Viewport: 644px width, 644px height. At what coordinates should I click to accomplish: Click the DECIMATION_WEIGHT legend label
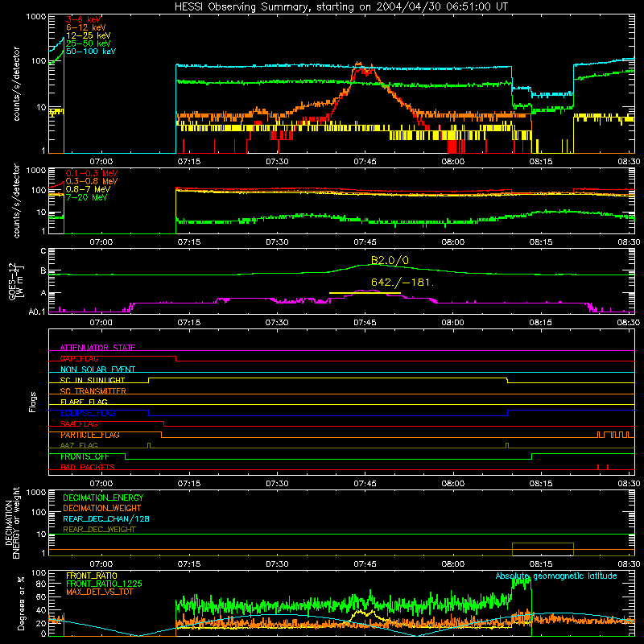pos(102,508)
